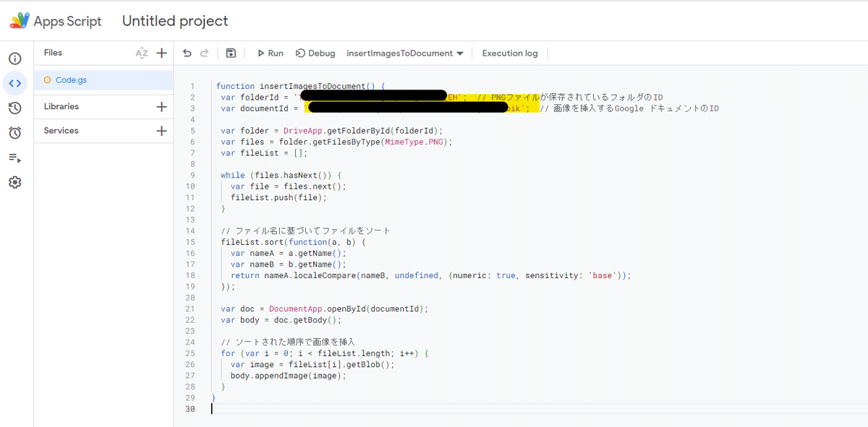Open the Execution log
868x427 pixels.
point(510,53)
